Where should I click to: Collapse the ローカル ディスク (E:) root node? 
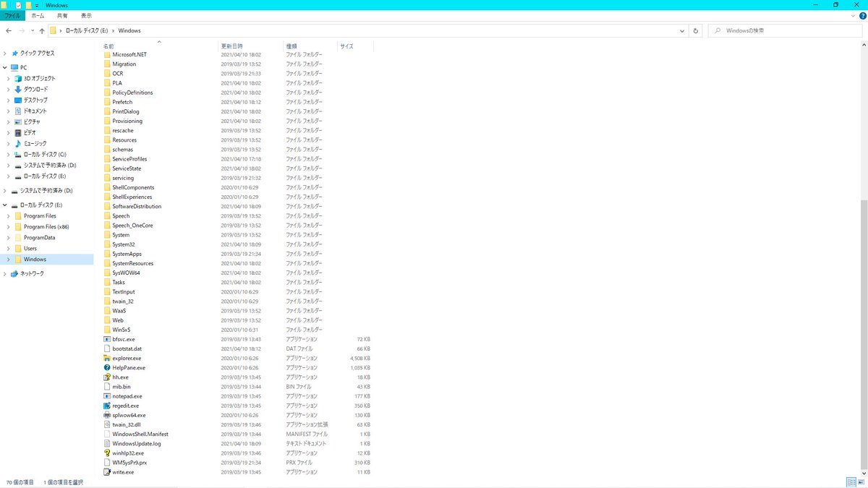click(5, 205)
